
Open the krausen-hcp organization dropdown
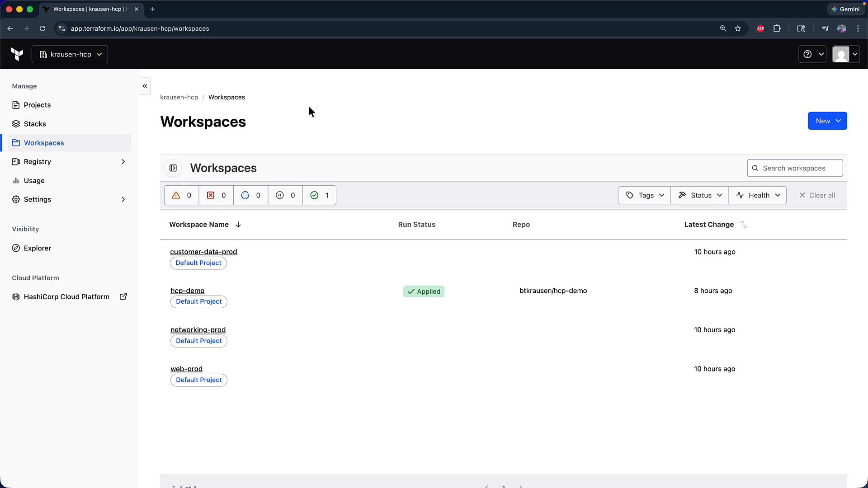[70, 54]
